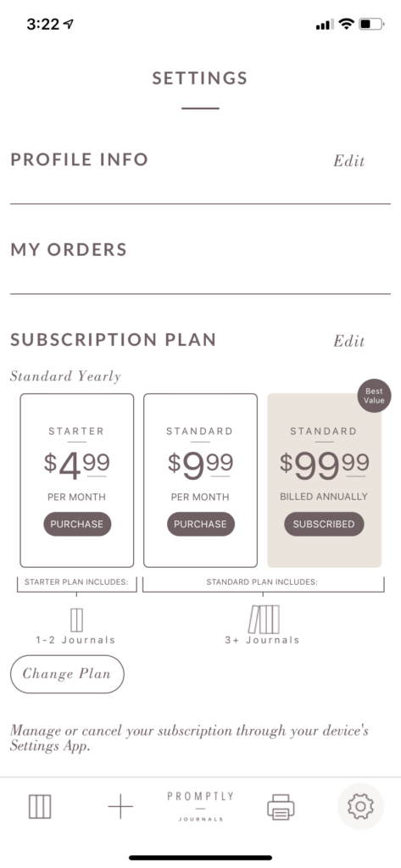
Task: Tap the single journal icon under Starter plan
Action: point(76,620)
